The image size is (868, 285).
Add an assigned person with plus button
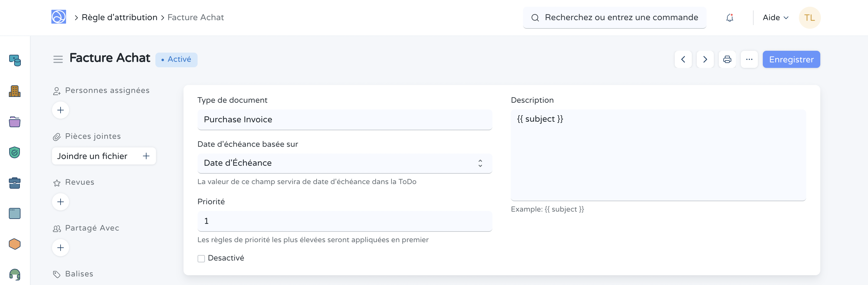(x=61, y=110)
